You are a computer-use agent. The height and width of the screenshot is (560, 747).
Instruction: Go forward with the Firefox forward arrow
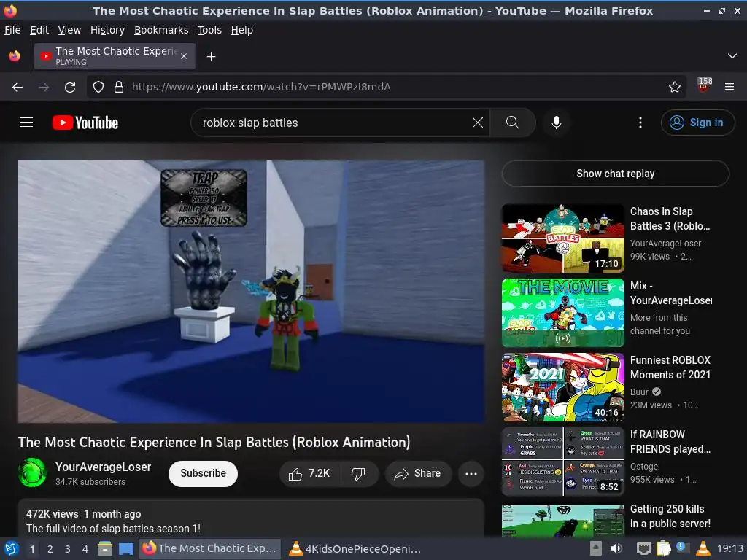(x=44, y=87)
